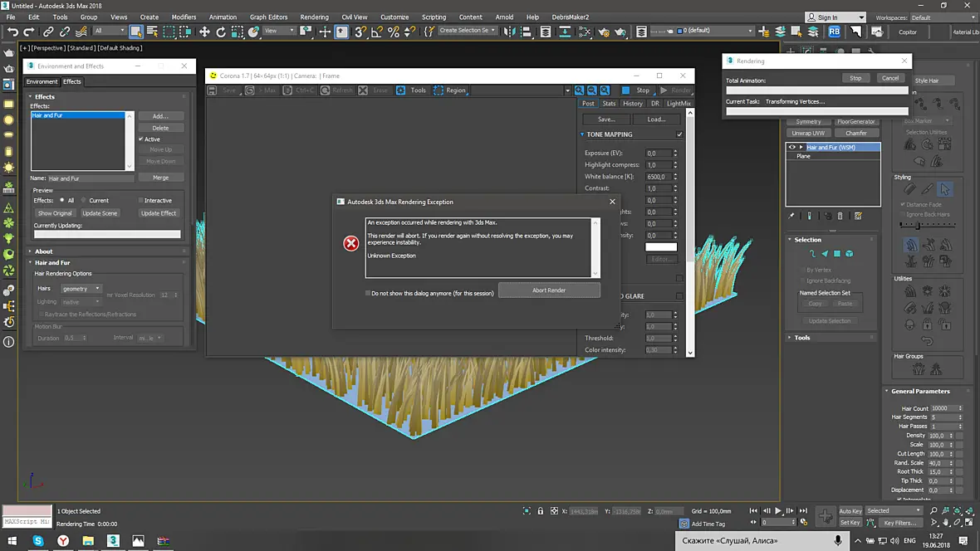
Task: Zoom in icon in Corona frame buffer
Action: click(580, 90)
